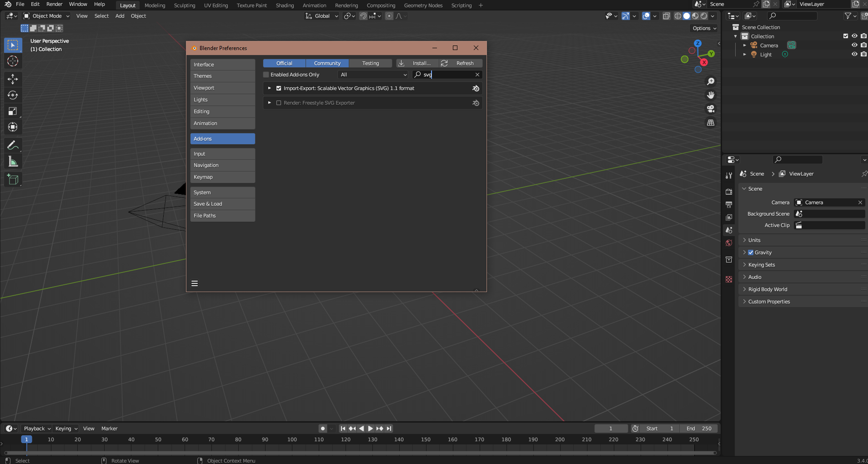868x464 pixels.
Task: Toggle auto keying record button
Action: click(323, 429)
